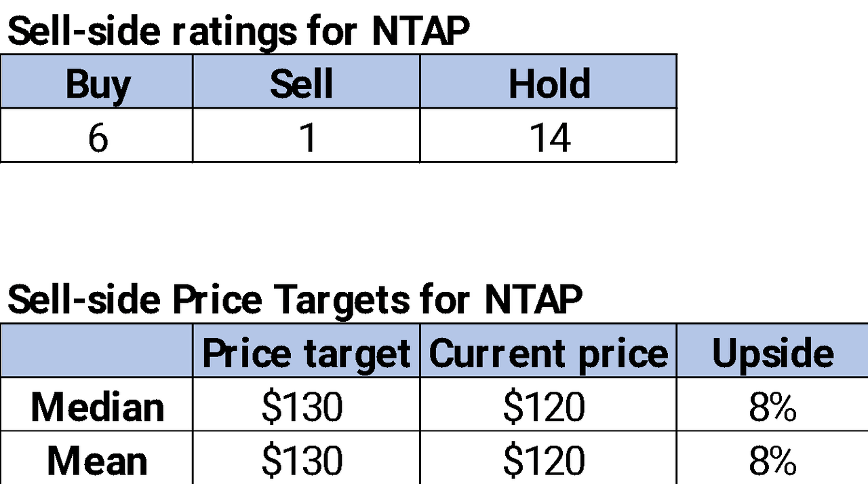This screenshot has height=484, width=868.
Task: Click the Buy count cell showing 6
Action: coord(97,136)
